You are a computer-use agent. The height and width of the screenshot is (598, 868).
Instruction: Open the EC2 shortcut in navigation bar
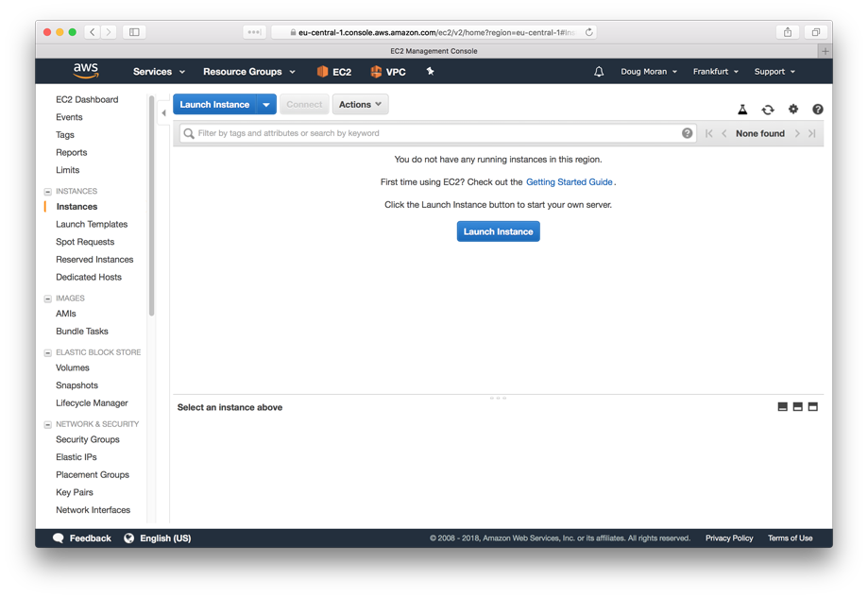pos(333,72)
